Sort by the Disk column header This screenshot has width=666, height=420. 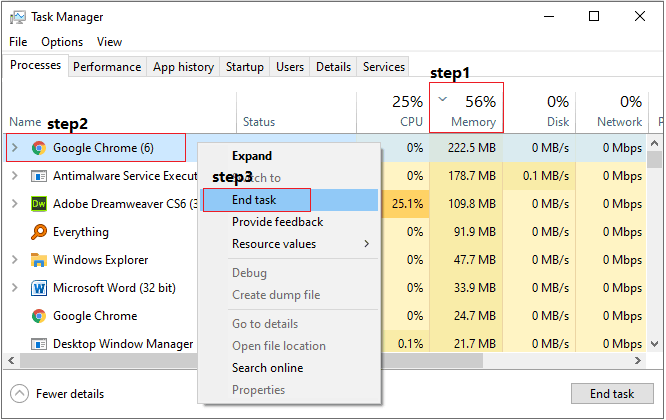click(x=539, y=112)
